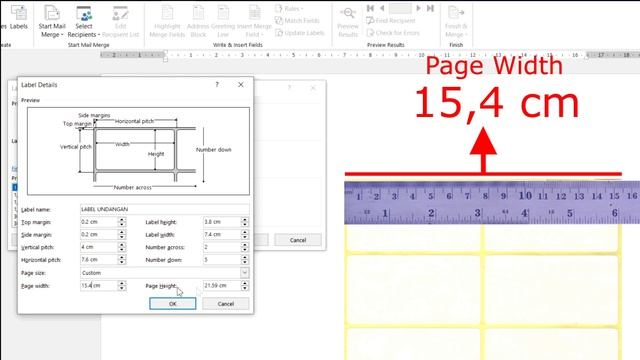Click Check for Errors command

(393, 33)
